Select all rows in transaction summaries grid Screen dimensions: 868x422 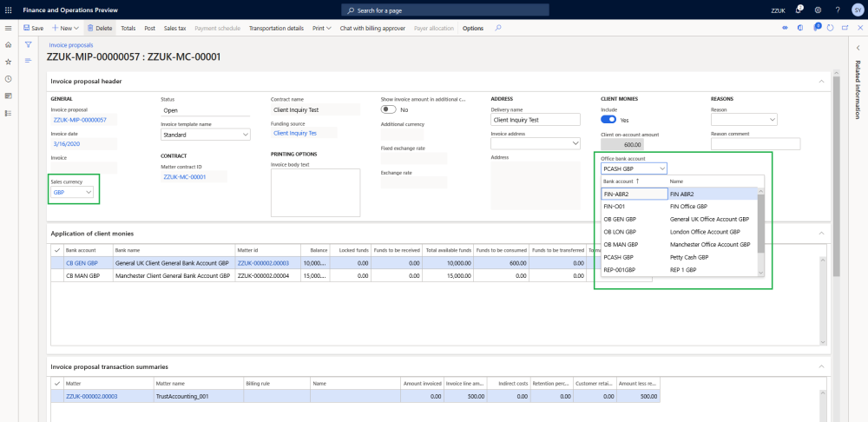point(57,383)
